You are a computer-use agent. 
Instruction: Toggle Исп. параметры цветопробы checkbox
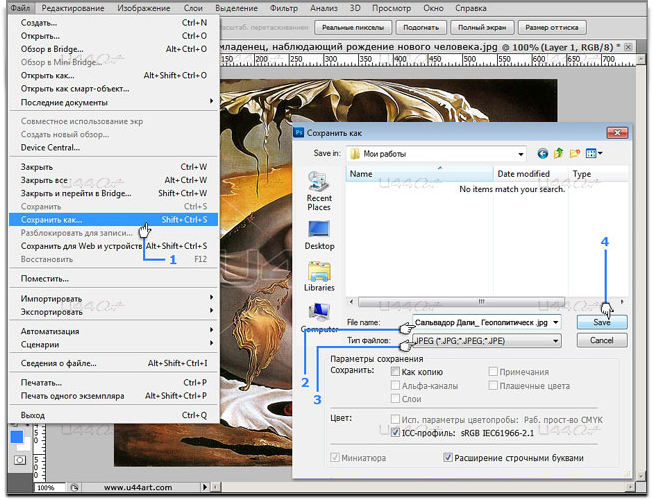(395, 419)
